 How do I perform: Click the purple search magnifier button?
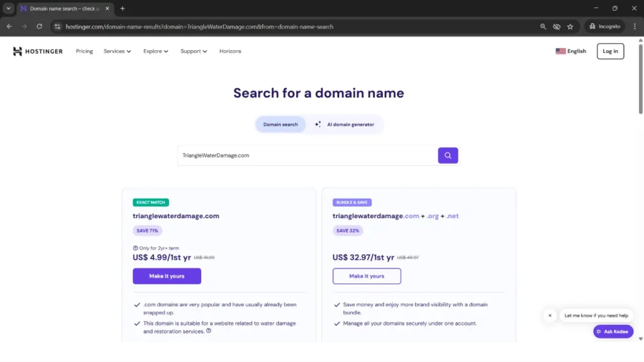(x=448, y=156)
